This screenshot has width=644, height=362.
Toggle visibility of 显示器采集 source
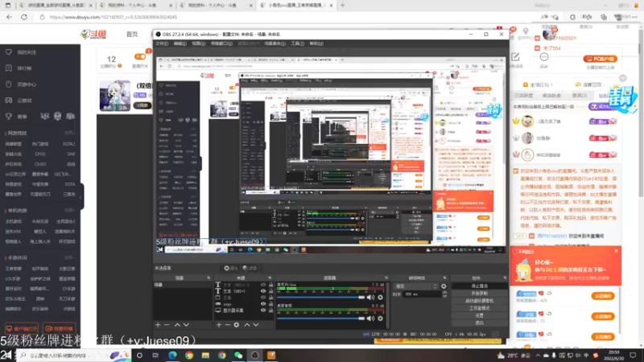[263, 311]
